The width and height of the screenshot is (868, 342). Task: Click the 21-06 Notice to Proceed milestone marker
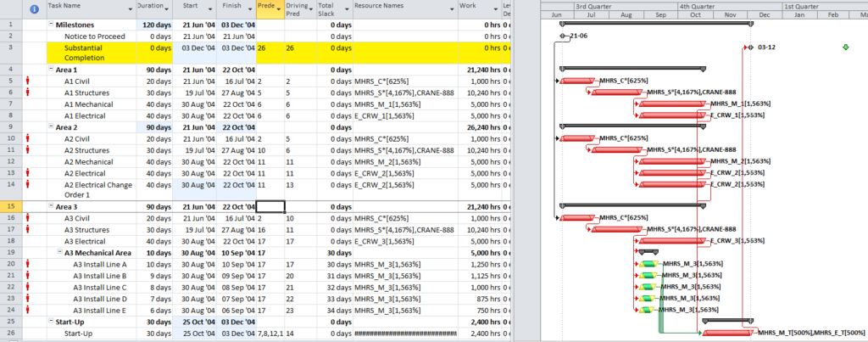coord(563,36)
